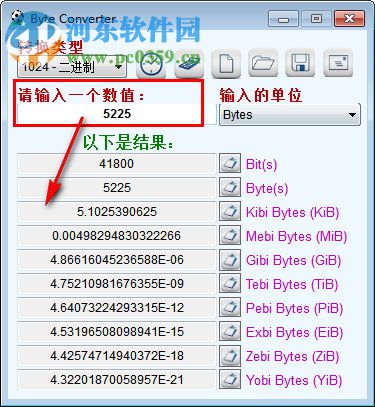Click the Tebi Bytes (TiB) label
This screenshot has height=407, width=375.
tap(292, 285)
